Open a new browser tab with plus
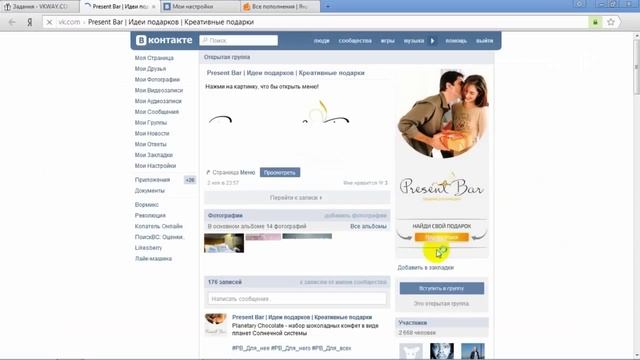Image resolution: width=640 pixels, height=360 pixels. [x=327, y=7]
